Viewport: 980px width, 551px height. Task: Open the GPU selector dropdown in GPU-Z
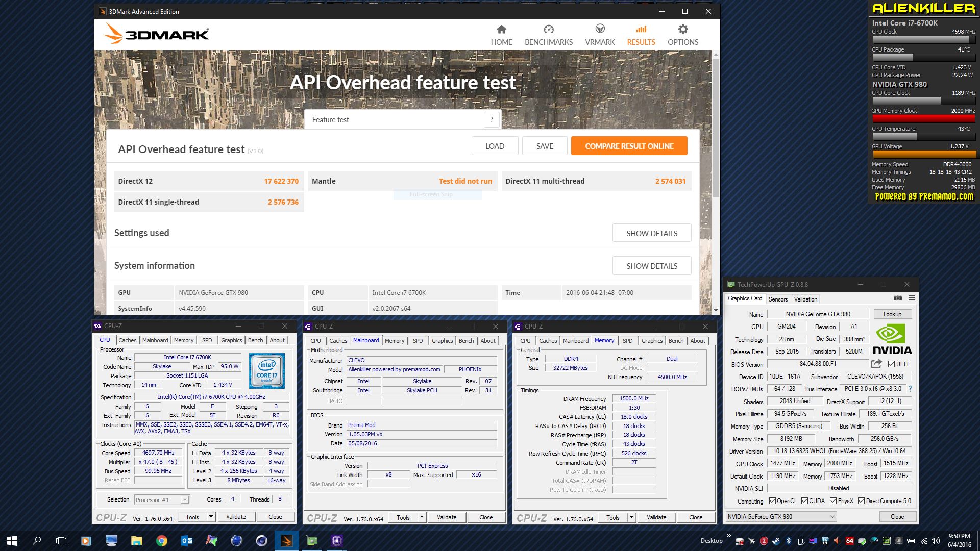coord(781,517)
